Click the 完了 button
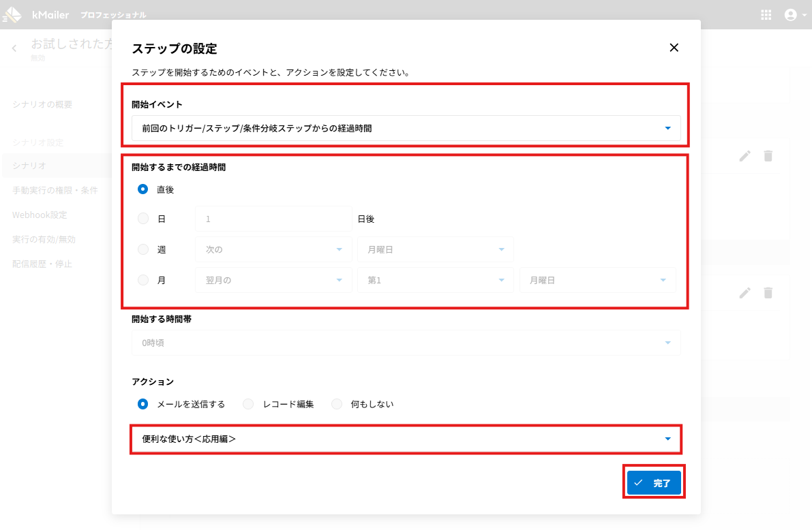Screen dimensions: 812x530 (x=653, y=483)
